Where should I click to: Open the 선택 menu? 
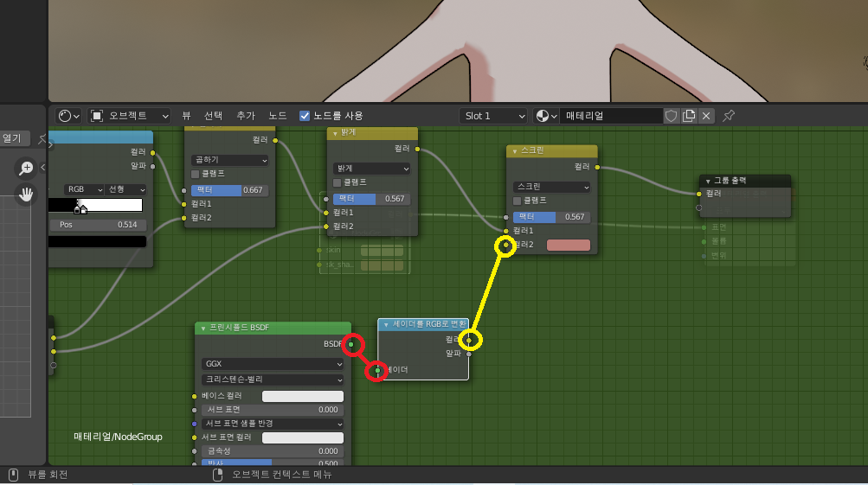(x=213, y=116)
